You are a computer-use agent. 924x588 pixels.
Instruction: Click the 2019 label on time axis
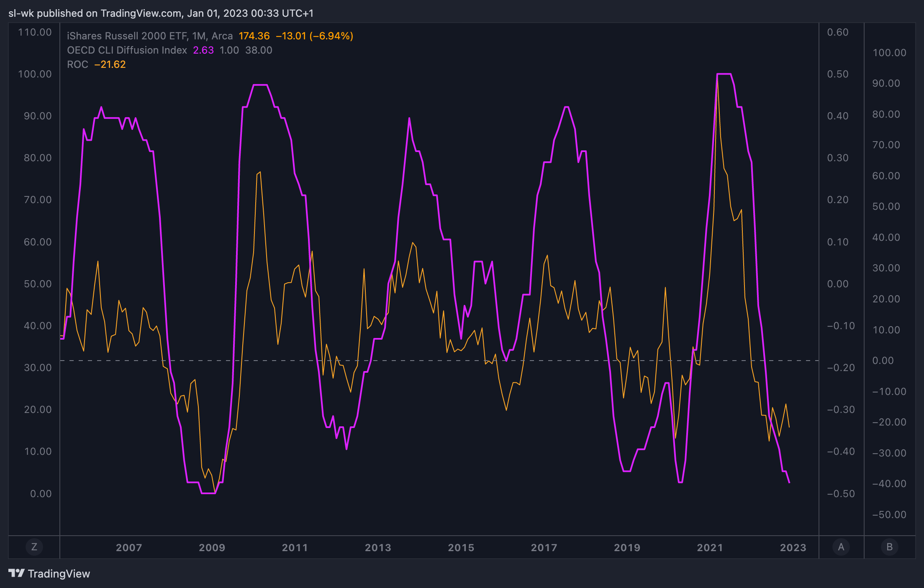627,547
